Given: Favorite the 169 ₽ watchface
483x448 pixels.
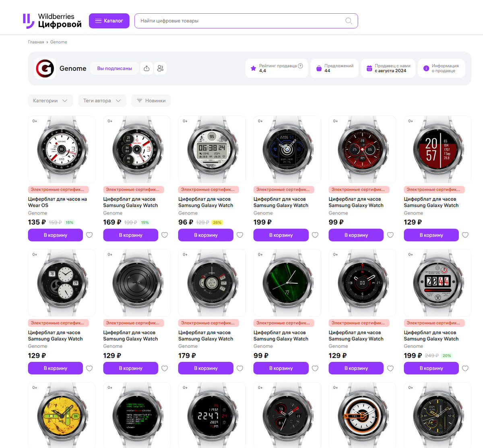Looking at the screenshot, I should tap(165, 235).
